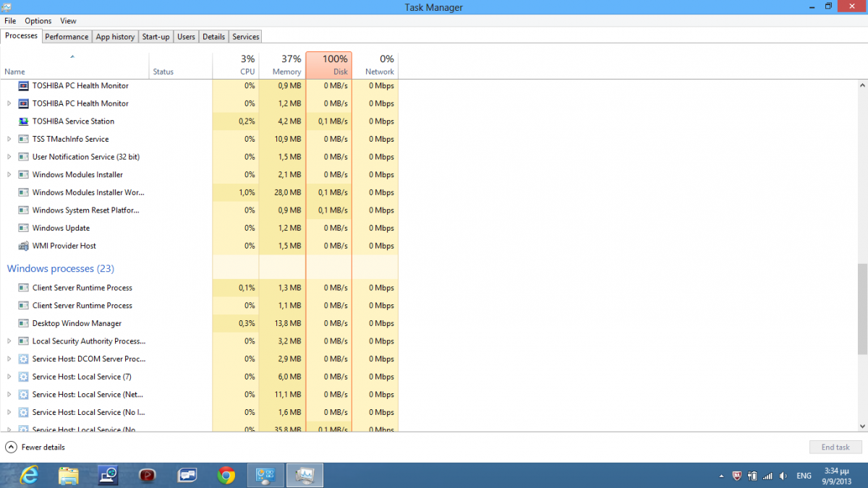
Task: Open the clock showing 9/9/2013
Action: (838, 476)
